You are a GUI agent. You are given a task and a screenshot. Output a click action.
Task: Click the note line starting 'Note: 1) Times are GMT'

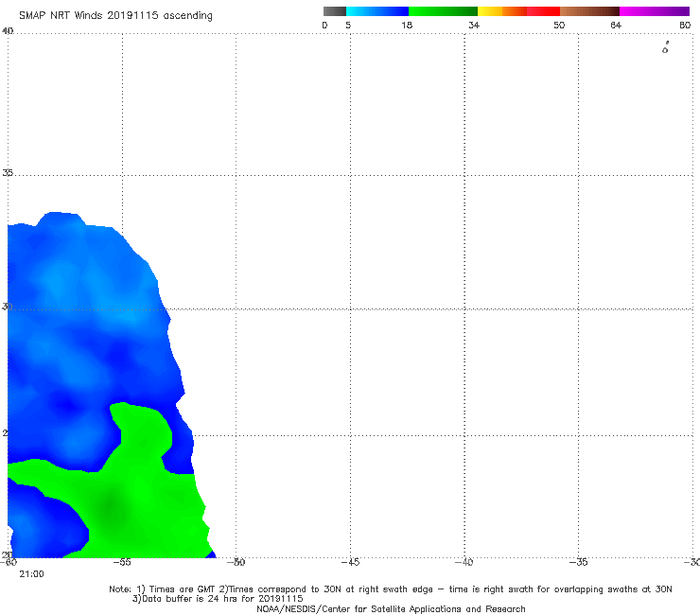tap(391, 589)
